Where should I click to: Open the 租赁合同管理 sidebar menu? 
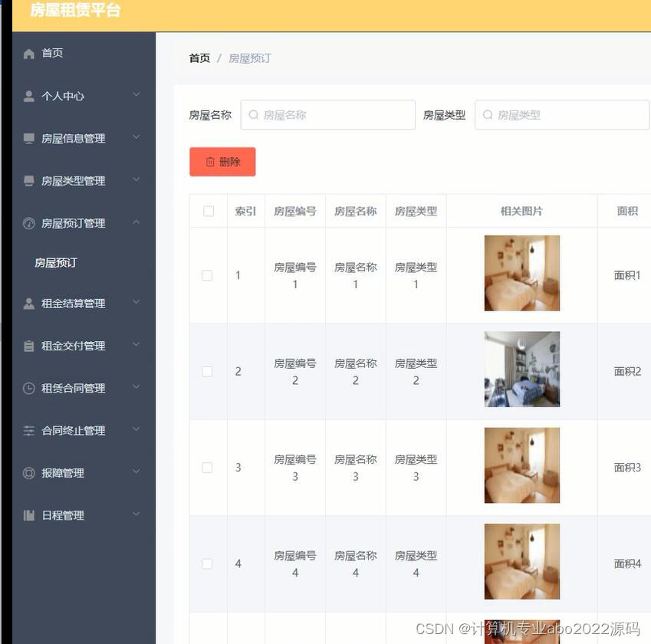[84, 388]
